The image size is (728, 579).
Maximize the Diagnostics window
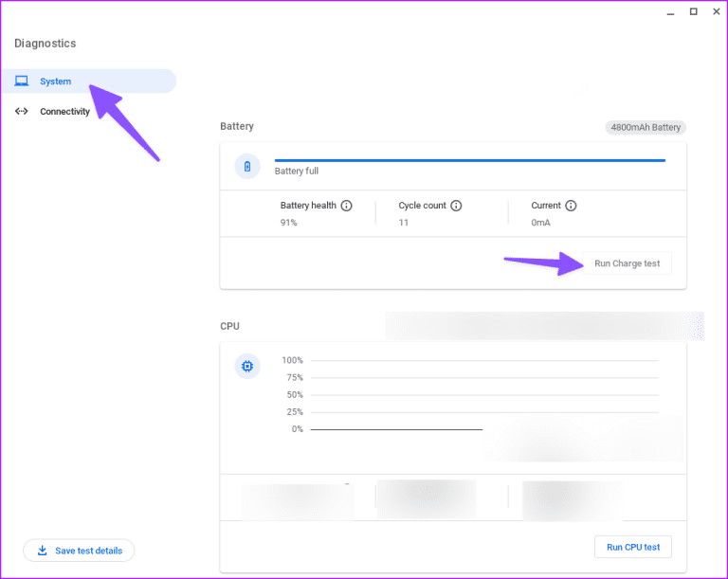[693, 11]
